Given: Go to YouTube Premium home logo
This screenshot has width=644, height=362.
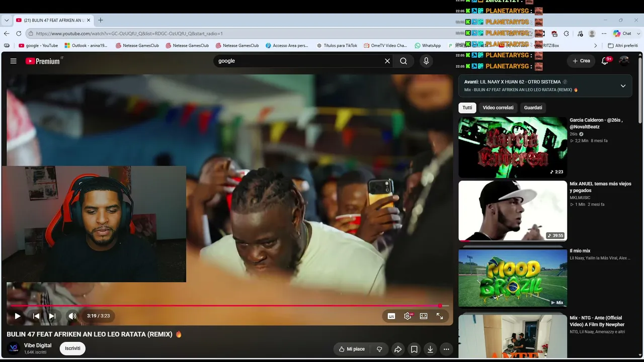Looking at the screenshot, I should pyautogui.click(x=43, y=61).
